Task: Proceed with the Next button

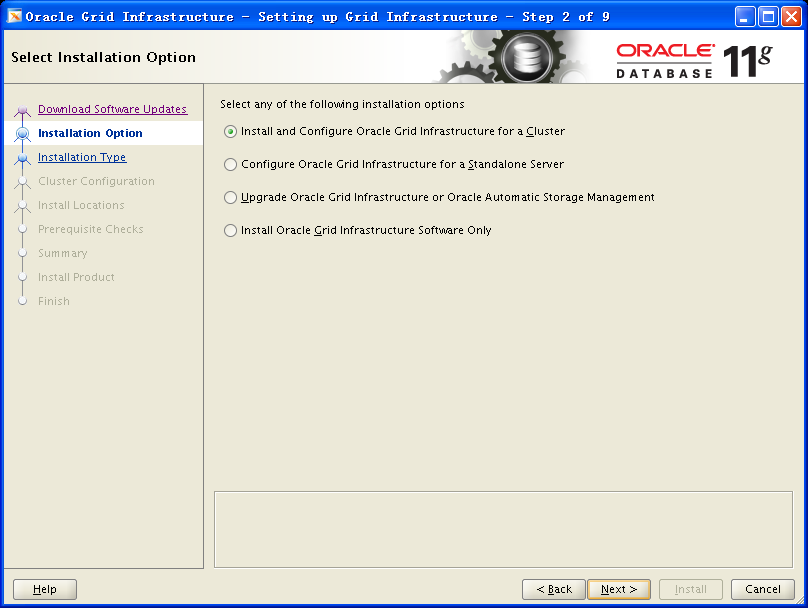Action: [x=619, y=589]
